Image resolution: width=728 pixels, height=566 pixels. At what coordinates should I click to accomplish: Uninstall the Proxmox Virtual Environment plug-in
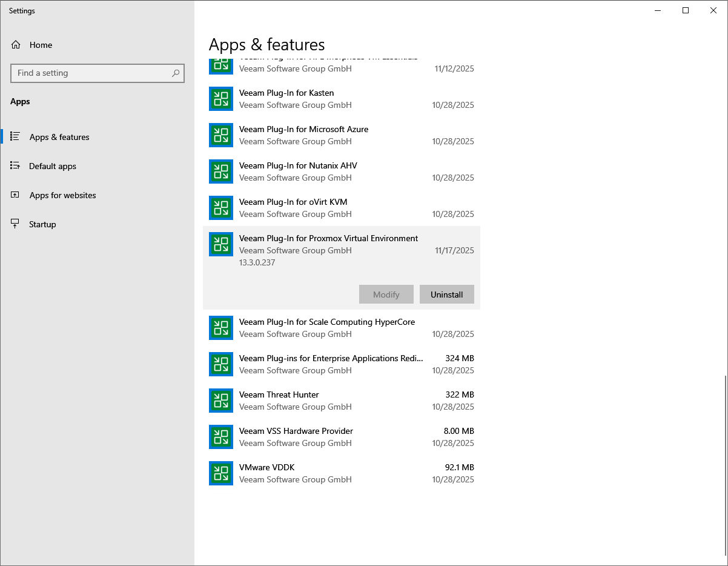[446, 295]
